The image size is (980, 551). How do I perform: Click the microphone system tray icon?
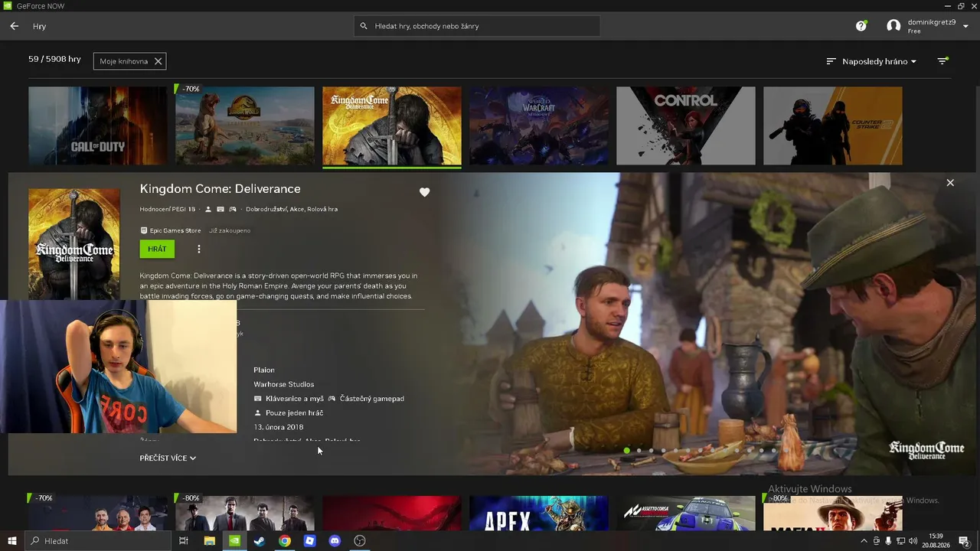coord(888,541)
